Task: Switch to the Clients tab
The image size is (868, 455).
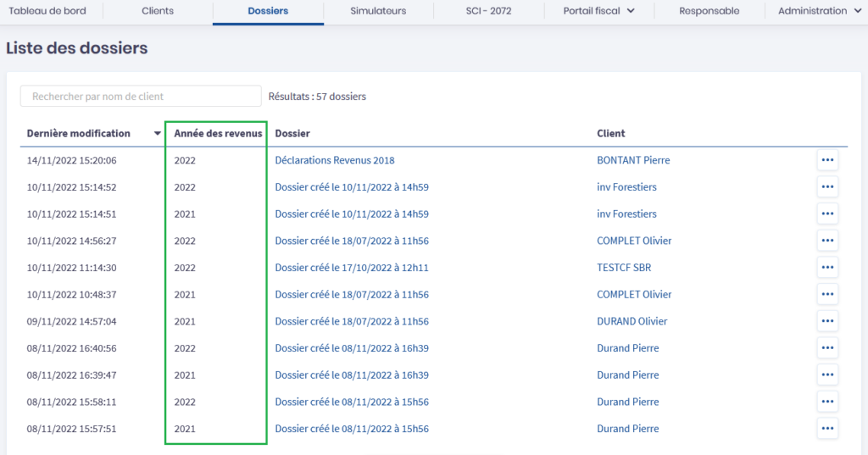Action: [158, 11]
